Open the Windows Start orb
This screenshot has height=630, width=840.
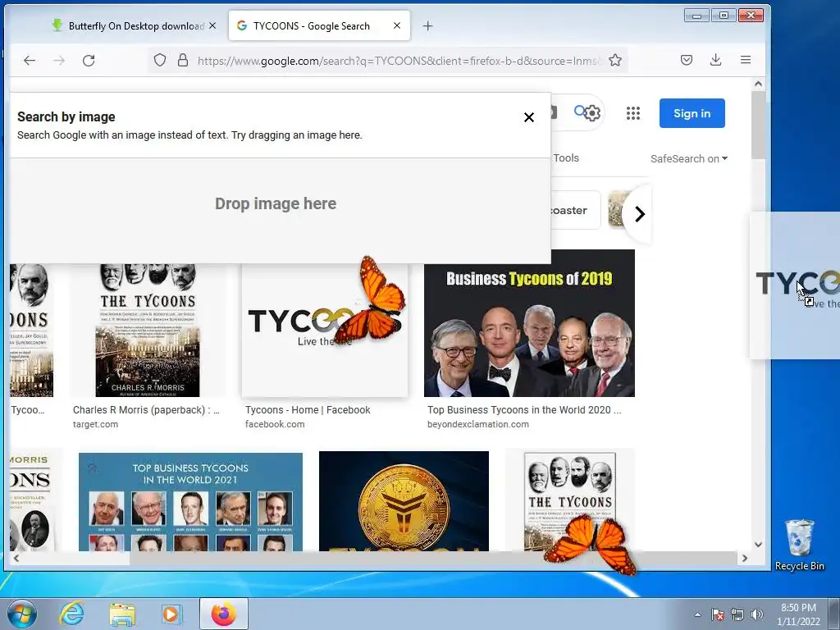pyautogui.click(x=22, y=614)
